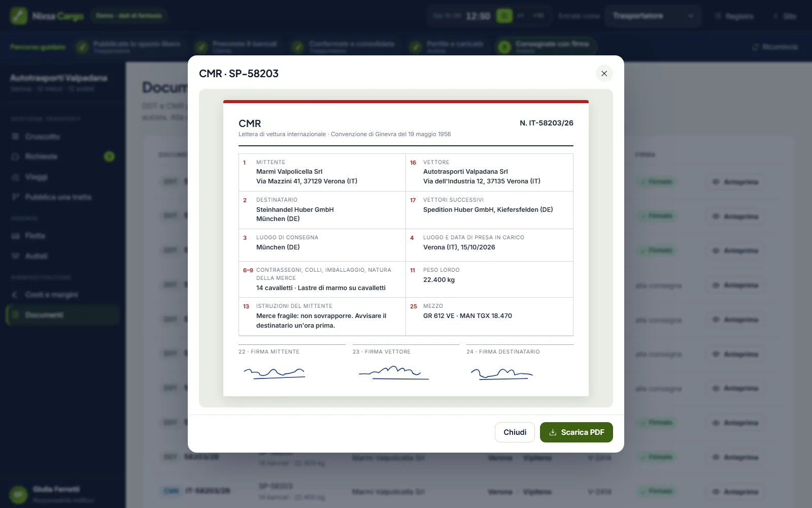Select CMR number N. IT-58203/26
The image size is (812, 508).
coord(547,123)
